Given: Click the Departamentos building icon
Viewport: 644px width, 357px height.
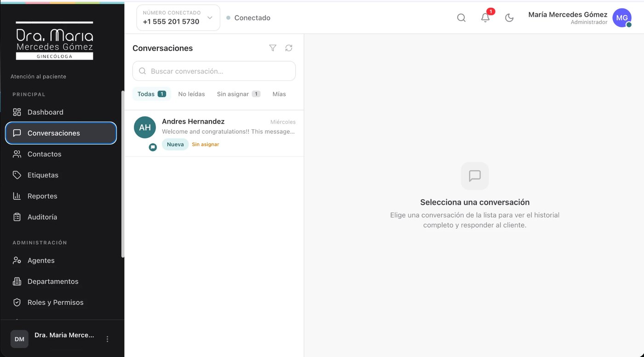Looking at the screenshot, I should [17, 282].
